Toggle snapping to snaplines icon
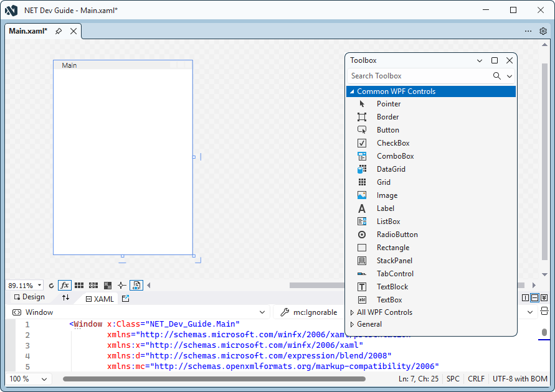 121,285
